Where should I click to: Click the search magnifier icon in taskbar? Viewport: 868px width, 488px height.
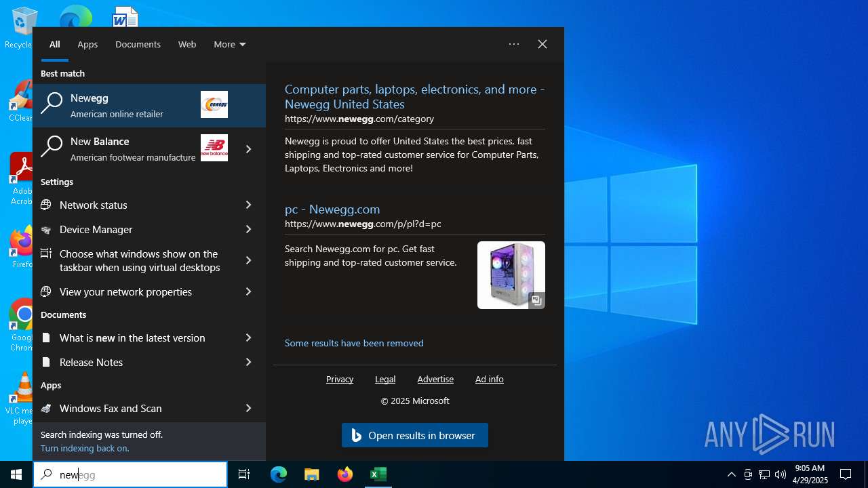pos(46,474)
